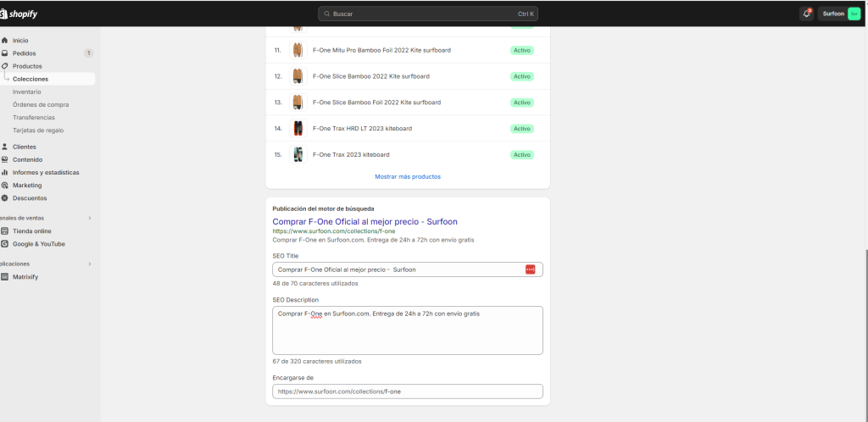
Task: Click Mostrar más productos link
Action: pyautogui.click(x=408, y=176)
